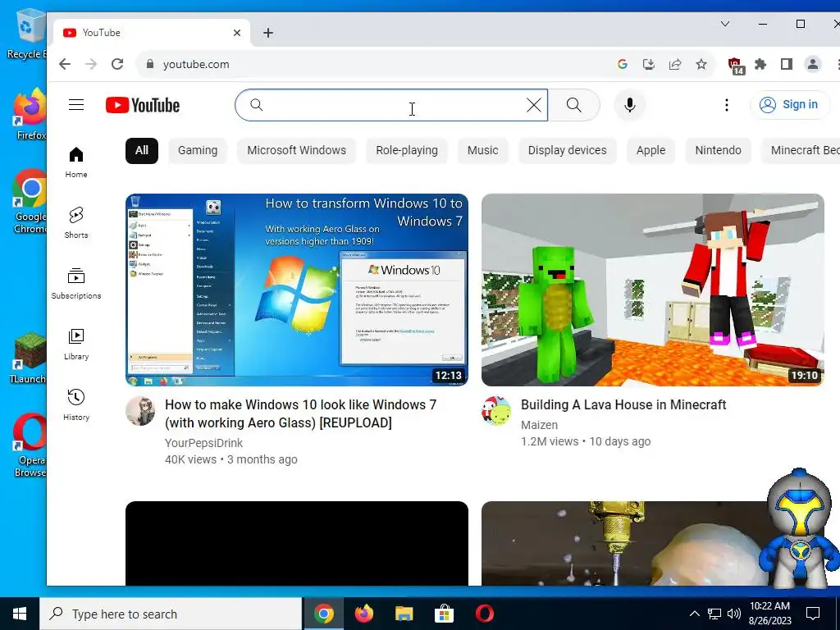This screenshot has height=630, width=840.
Task: Select the Recycle Bin desktop icon
Action: [27, 34]
